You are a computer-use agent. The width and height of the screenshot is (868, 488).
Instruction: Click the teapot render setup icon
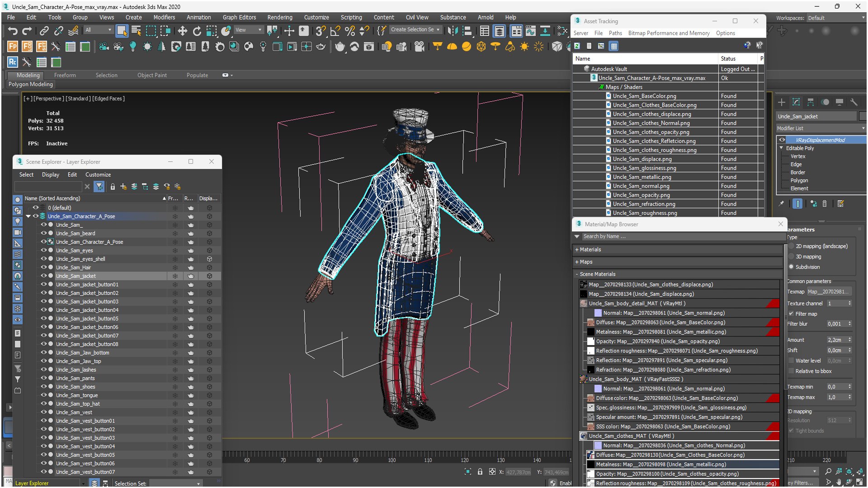coord(340,47)
